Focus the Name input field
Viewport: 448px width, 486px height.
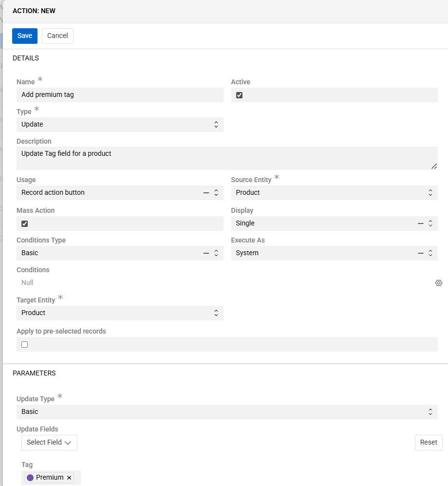(120, 95)
